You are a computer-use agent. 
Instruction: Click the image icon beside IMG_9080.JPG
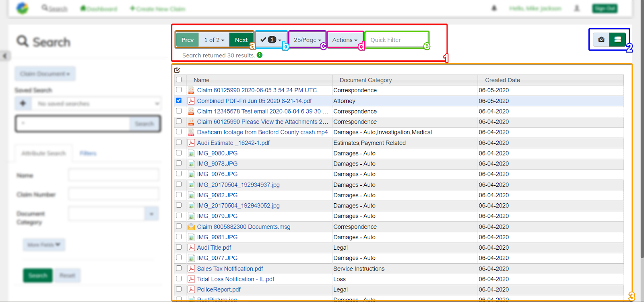coord(191,153)
